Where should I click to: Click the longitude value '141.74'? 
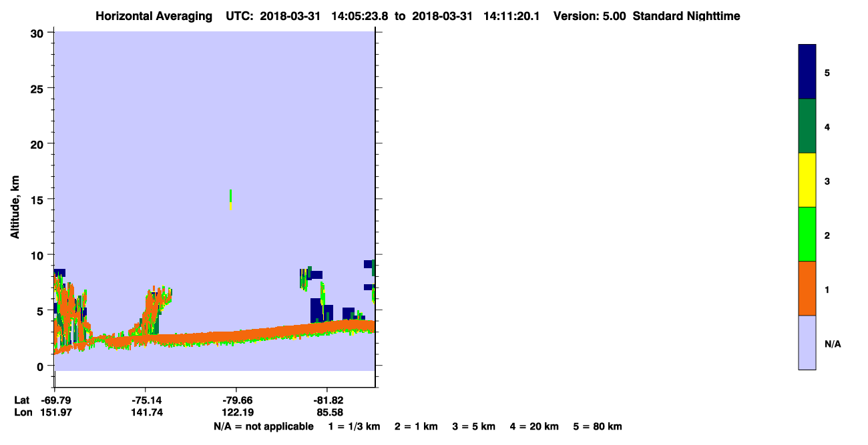[x=146, y=412]
